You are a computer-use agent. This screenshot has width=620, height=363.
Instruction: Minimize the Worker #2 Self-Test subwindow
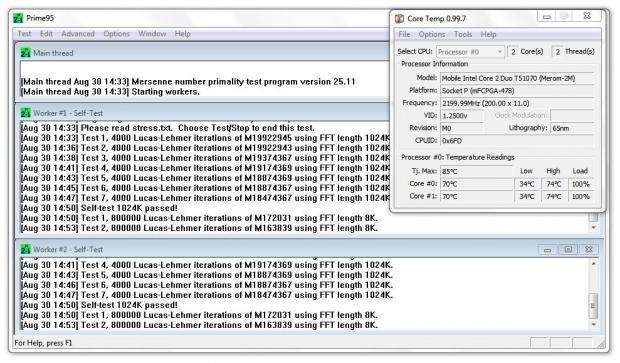pyautogui.click(x=547, y=250)
